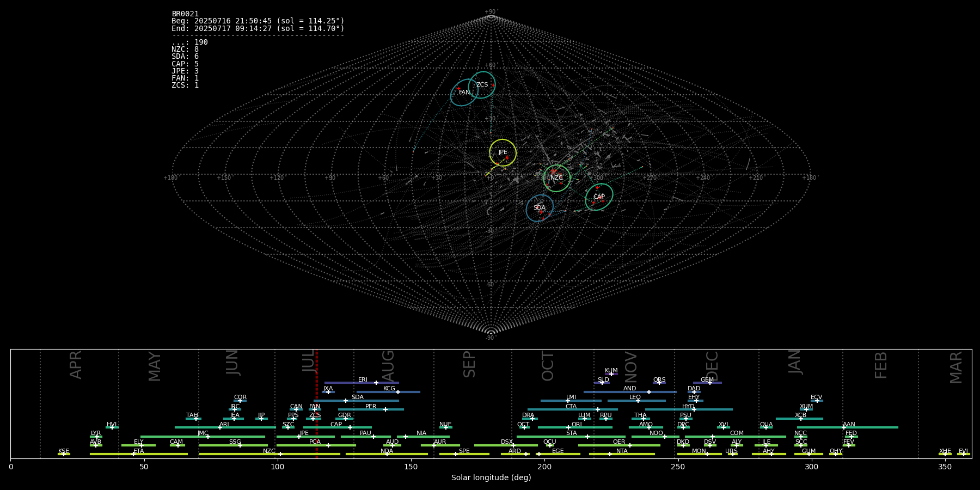Click the XCB shower bar in the timeline
980x490 pixels.
[x=799, y=419]
